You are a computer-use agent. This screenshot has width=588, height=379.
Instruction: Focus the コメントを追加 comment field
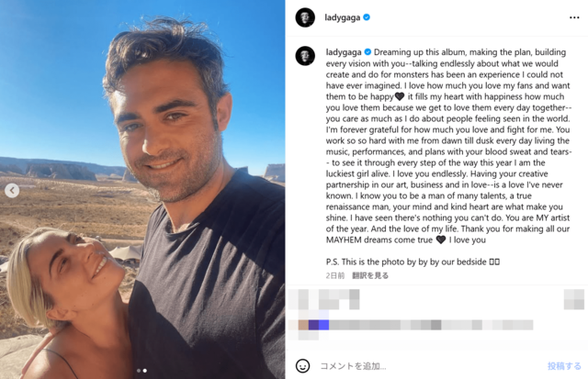(427, 366)
